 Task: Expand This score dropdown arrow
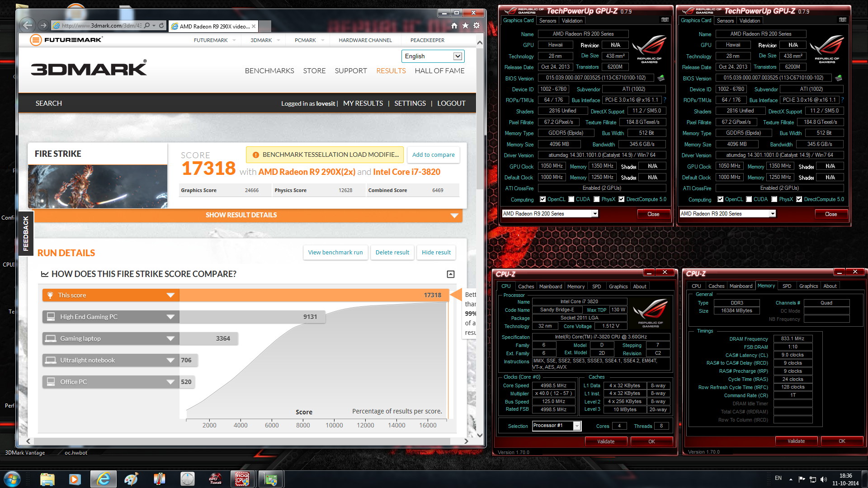170,295
